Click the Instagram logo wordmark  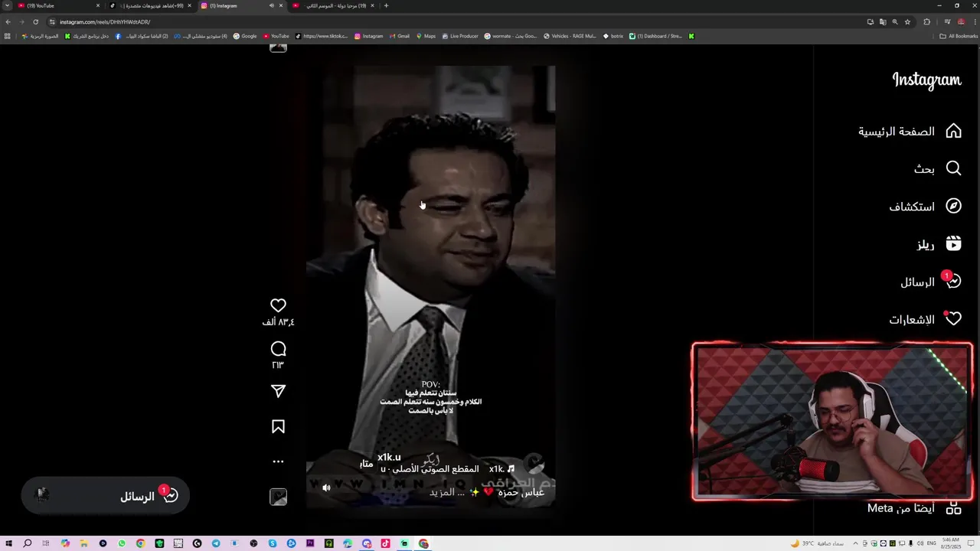[x=926, y=80]
